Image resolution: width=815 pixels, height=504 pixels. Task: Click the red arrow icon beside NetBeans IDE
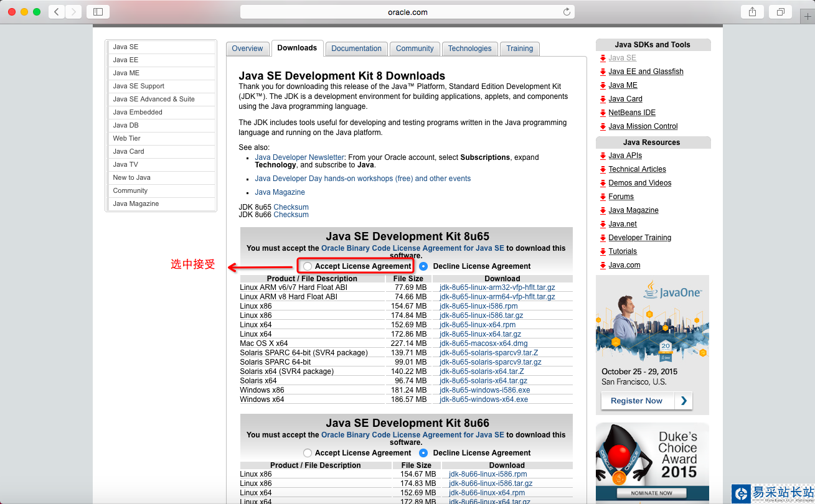[x=603, y=113]
